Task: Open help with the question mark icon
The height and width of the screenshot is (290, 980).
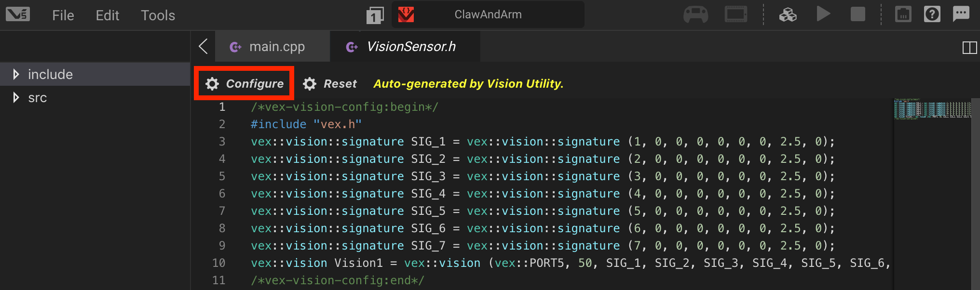Action: tap(932, 14)
